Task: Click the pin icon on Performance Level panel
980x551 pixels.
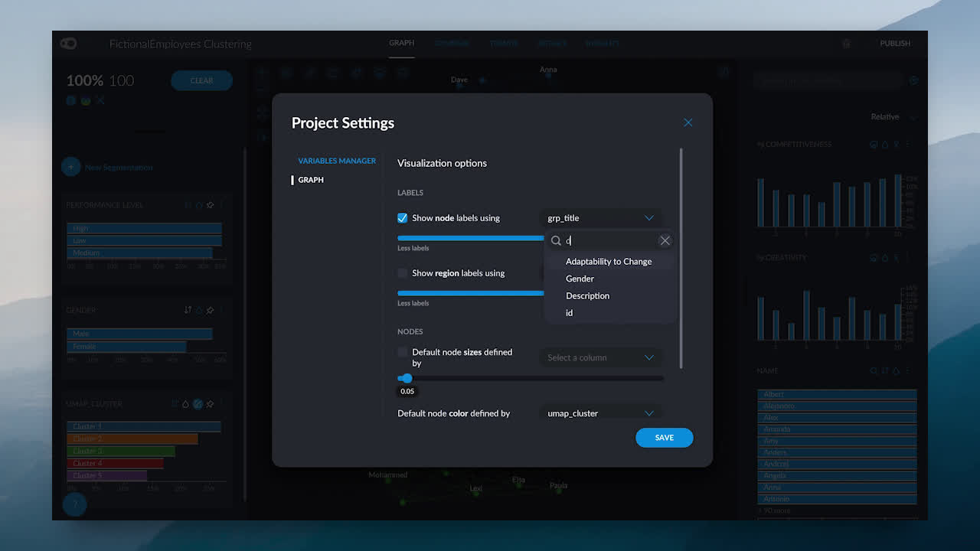Action: [211, 205]
